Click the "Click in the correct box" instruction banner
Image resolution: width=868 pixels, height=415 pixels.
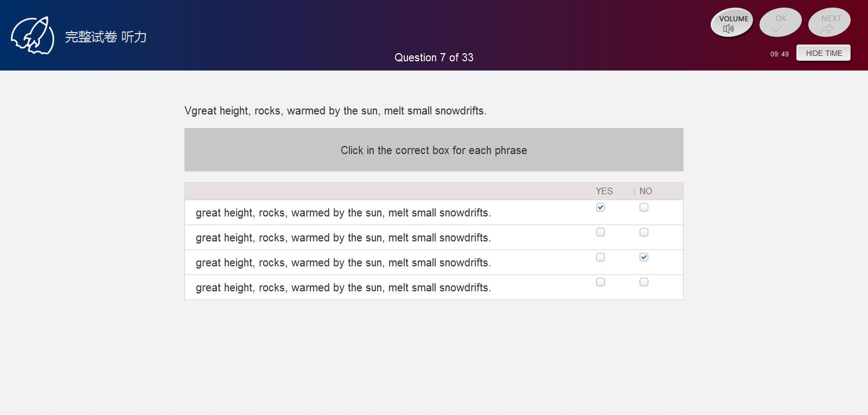click(433, 150)
